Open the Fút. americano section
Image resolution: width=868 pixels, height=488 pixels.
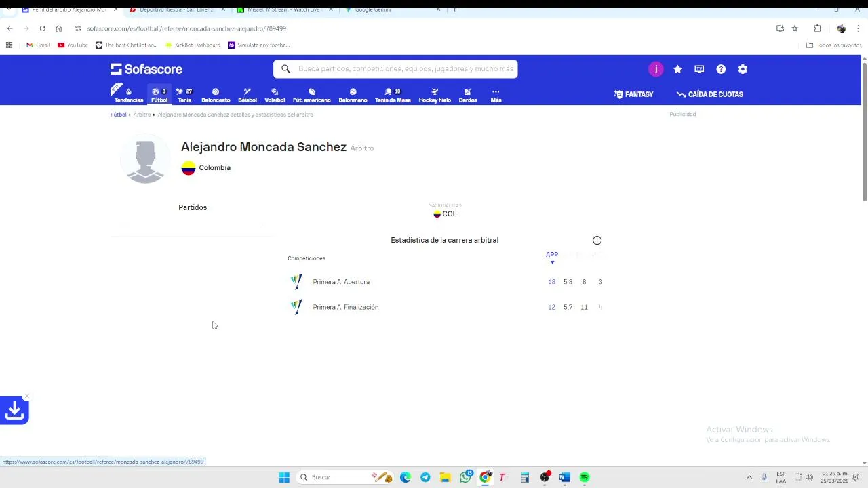pos(311,95)
